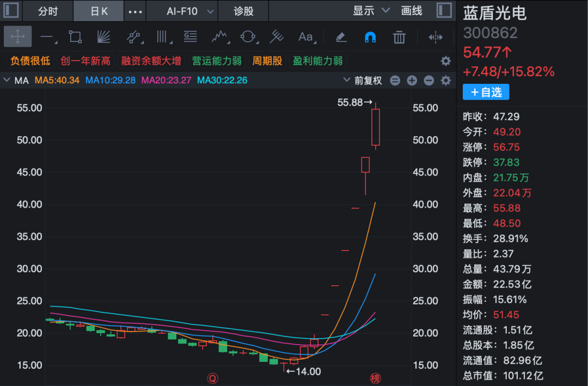This screenshot has width=588, height=386.
Task: Open the more periods ellipsis menu
Action: [136, 11]
